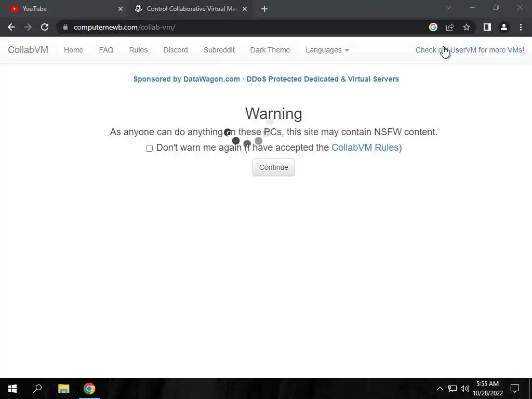Switch to Dark Theme

point(270,50)
